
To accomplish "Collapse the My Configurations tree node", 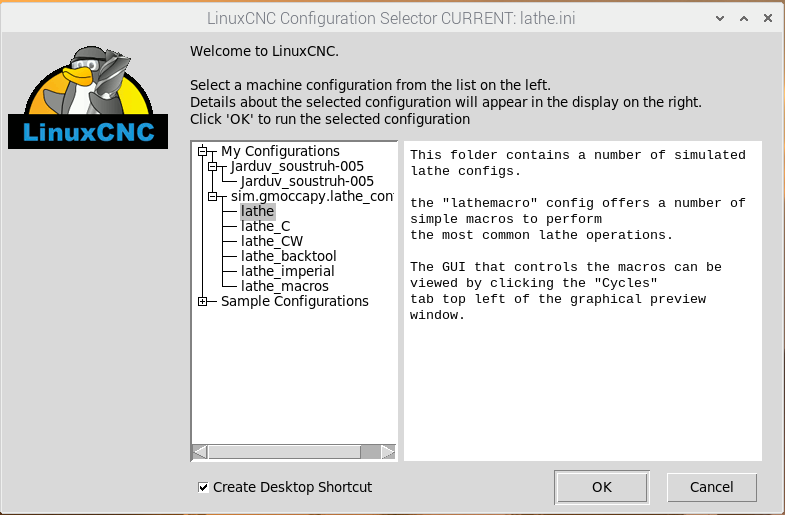I will 203,152.
